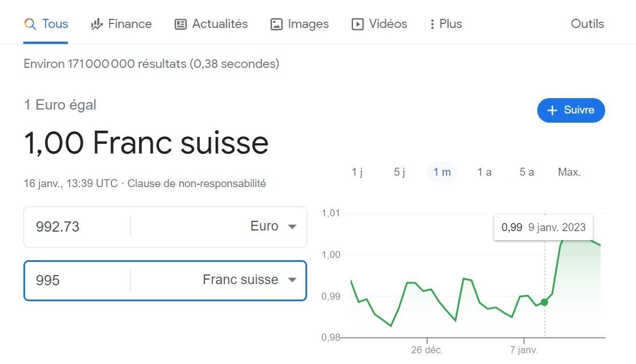Expand the Plus menu
636x364 pixels.
pos(445,24)
